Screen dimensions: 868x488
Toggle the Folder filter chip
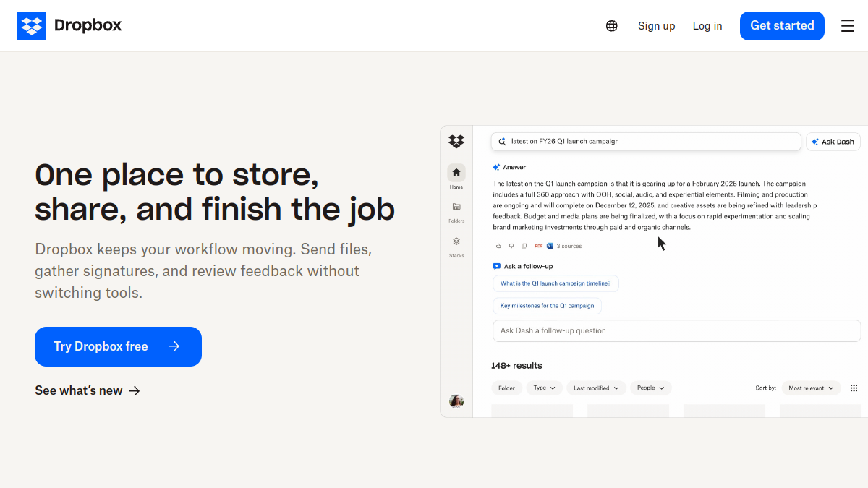coord(507,388)
